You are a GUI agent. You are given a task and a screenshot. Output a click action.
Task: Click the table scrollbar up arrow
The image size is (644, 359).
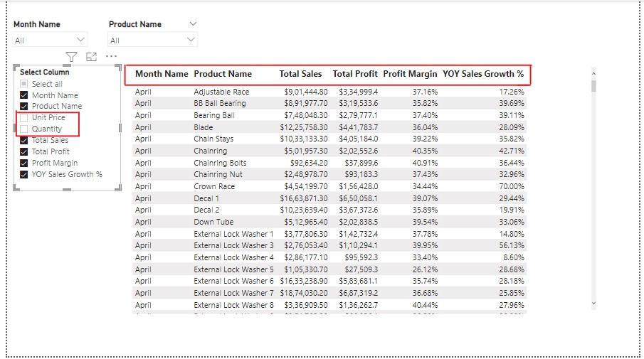coord(593,72)
